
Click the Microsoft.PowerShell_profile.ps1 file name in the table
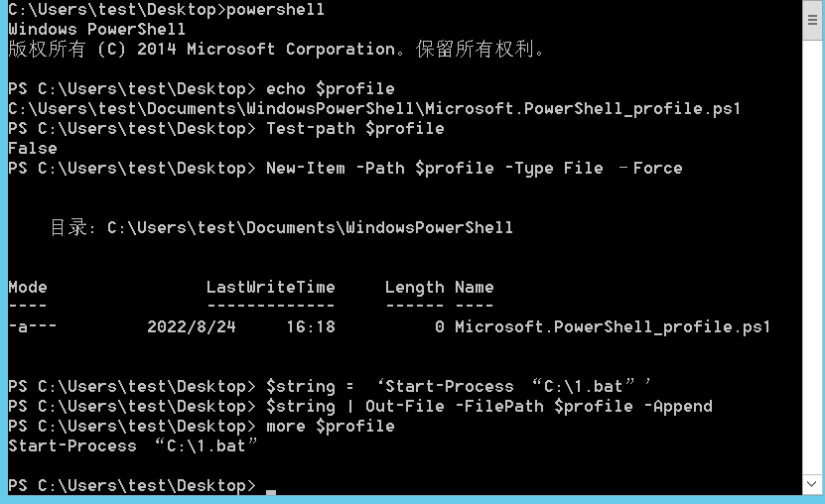click(613, 327)
